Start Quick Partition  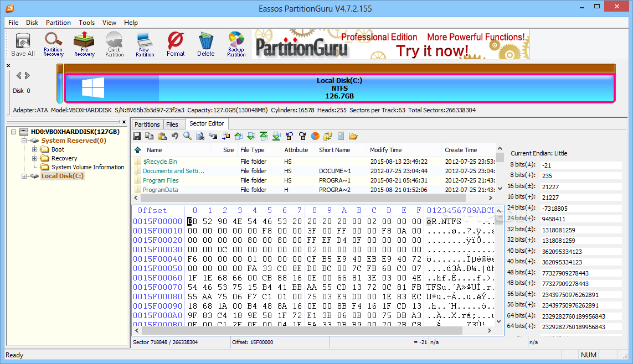(114, 45)
